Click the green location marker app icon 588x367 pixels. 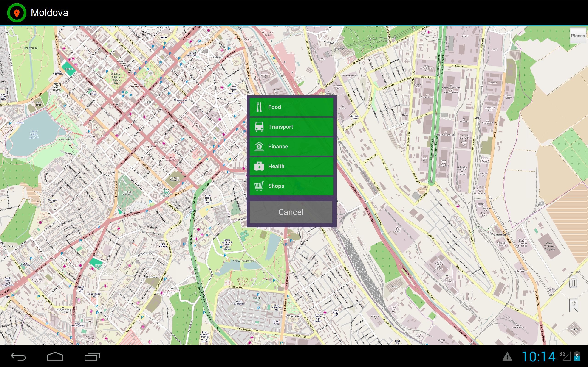(x=16, y=12)
